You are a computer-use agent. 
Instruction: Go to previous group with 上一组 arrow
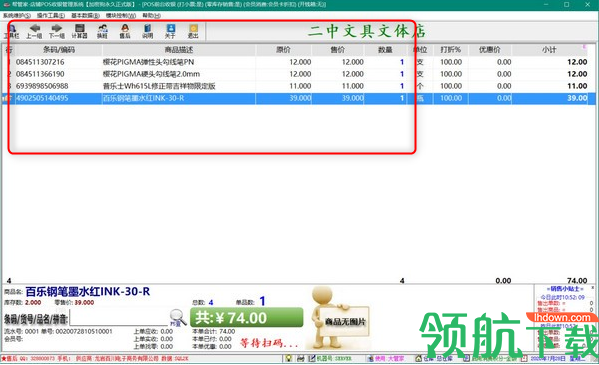(x=34, y=31)
